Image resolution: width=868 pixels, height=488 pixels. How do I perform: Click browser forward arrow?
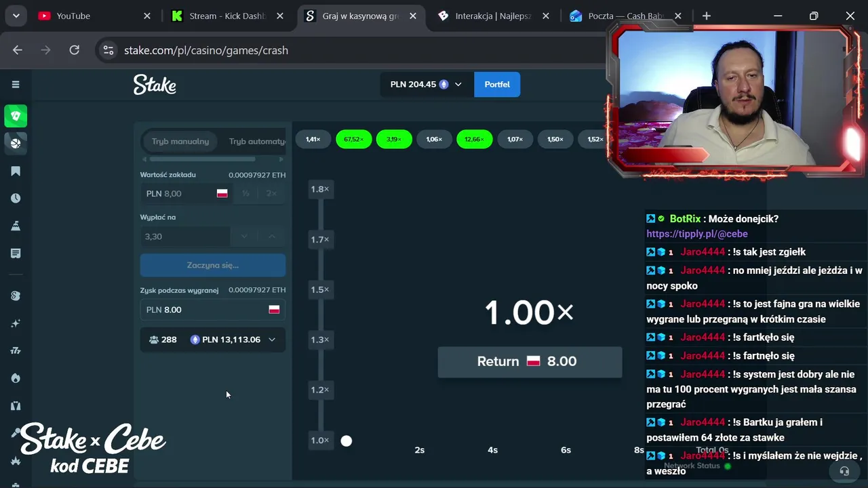(46, 50)
